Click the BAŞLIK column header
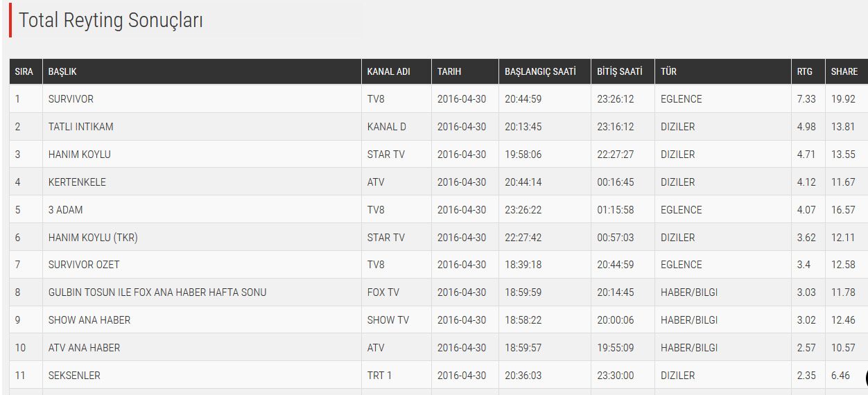This screenshot has width=868, height=395. [x=62, y=71]
